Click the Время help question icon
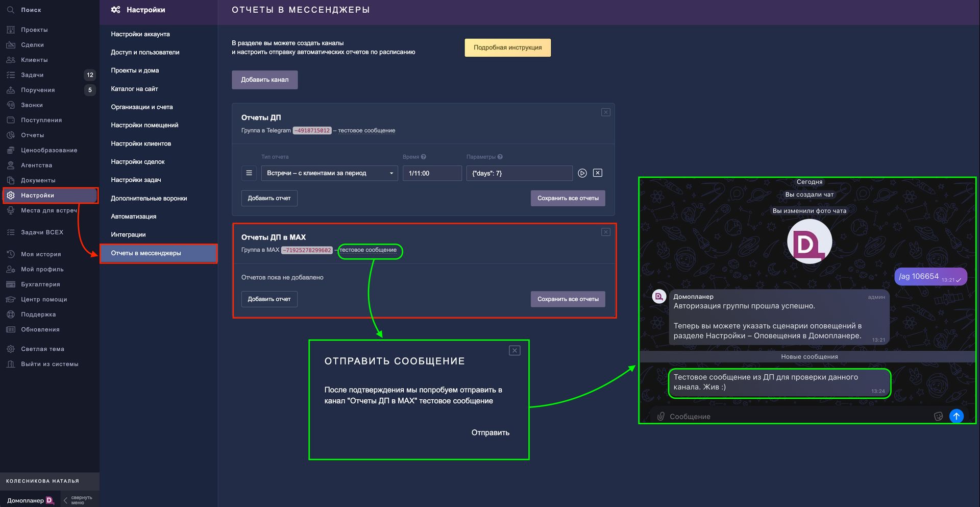Viewport: 980px width, 507px height. coord(424,157)
